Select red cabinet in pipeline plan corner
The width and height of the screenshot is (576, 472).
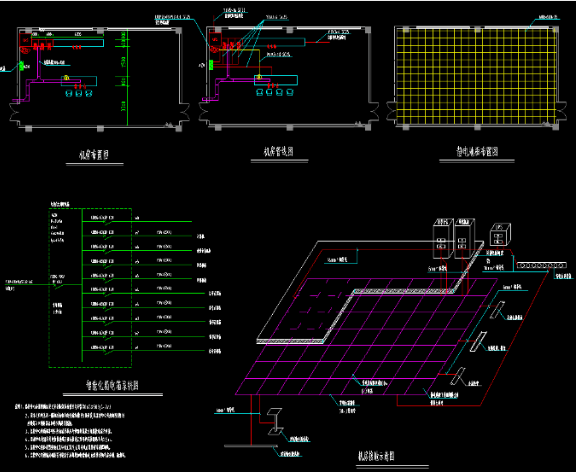click(x=215, y=39)
